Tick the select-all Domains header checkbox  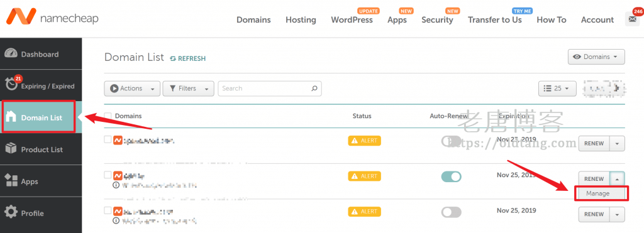click(x=108, y=116)
